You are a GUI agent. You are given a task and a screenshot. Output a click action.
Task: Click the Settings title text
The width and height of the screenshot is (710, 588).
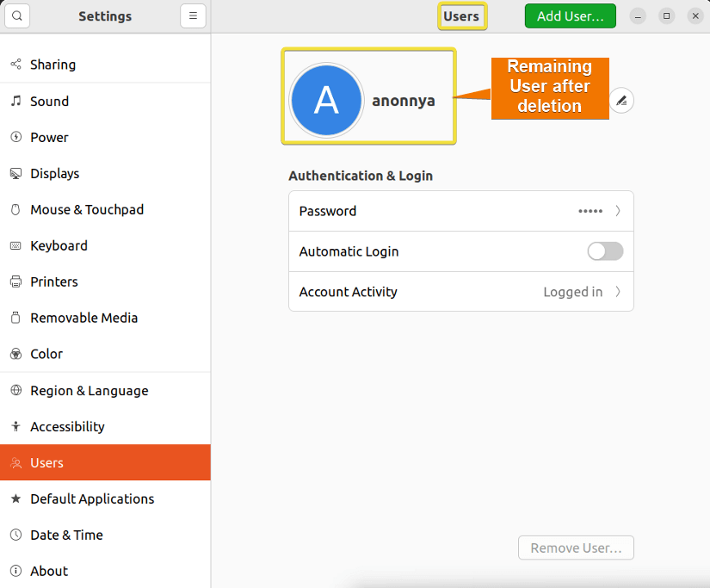pos(105,16)
